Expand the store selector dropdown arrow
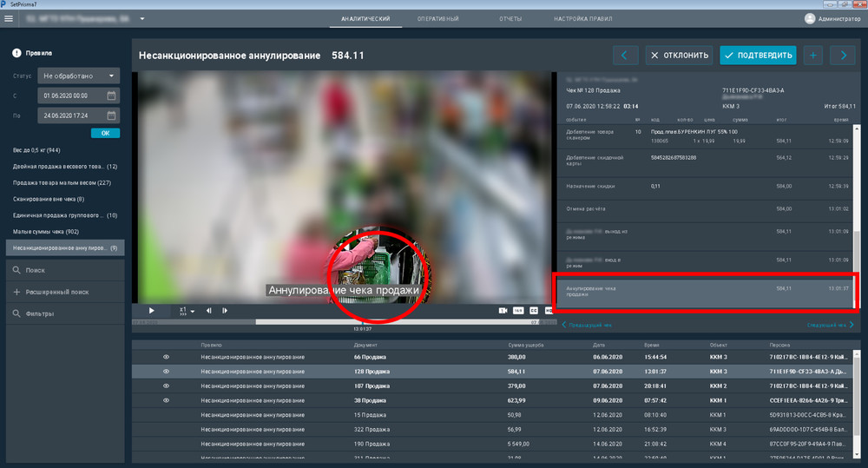Image resolution: width=868 pixels, height=468 pixels. coord(142,19)
